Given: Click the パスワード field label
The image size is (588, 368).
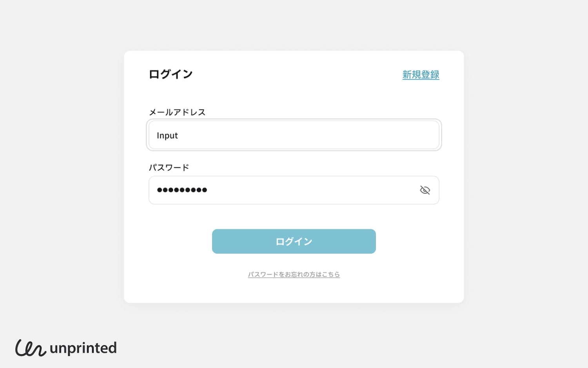Looking at the screenshot, I should point(169,168).
